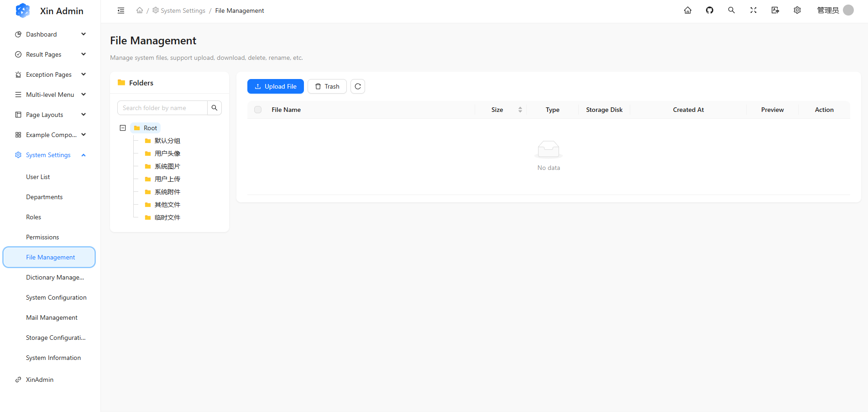Click the GitHub icon in header
Image resolution: width=868 pixels, height=412 pixels.
[x=709, y=11]
